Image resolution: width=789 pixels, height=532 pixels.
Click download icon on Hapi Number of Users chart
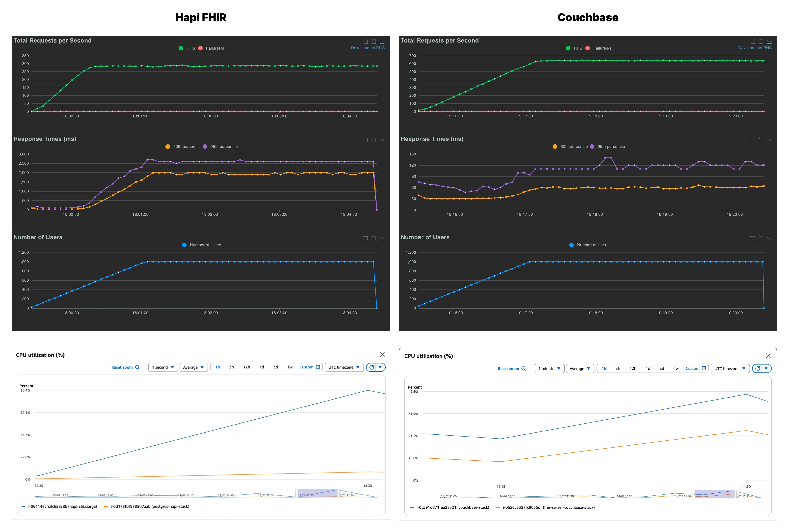click(382, 238)
